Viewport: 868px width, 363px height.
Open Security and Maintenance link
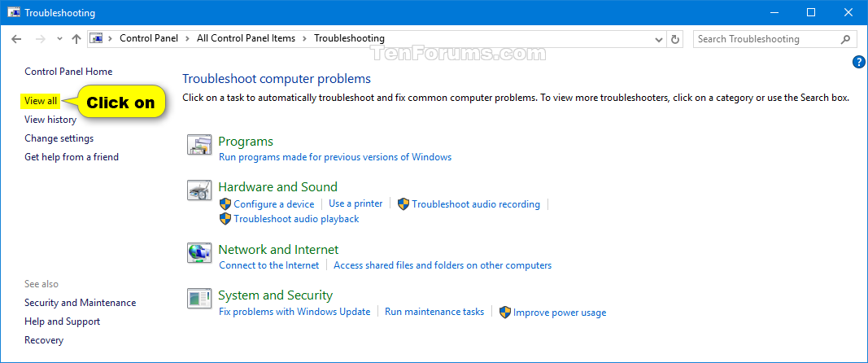coord(81,303)
